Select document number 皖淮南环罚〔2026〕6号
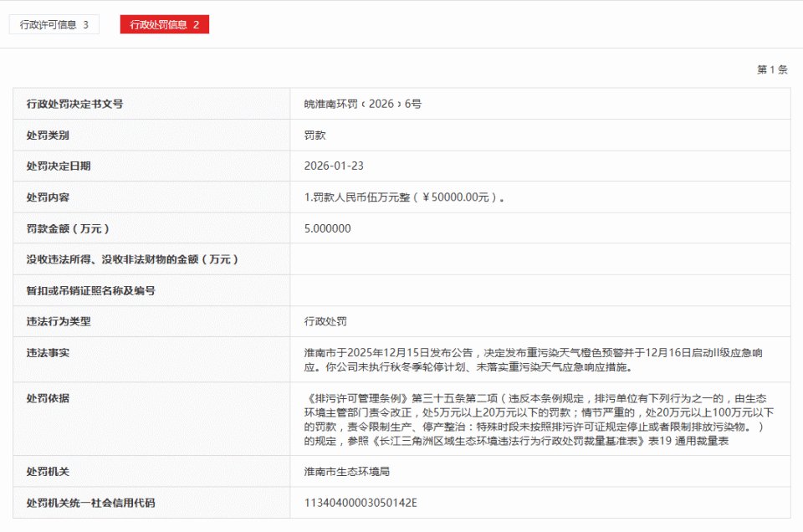Viewport: 803px width, 532px height. click(x=362, y=104)
